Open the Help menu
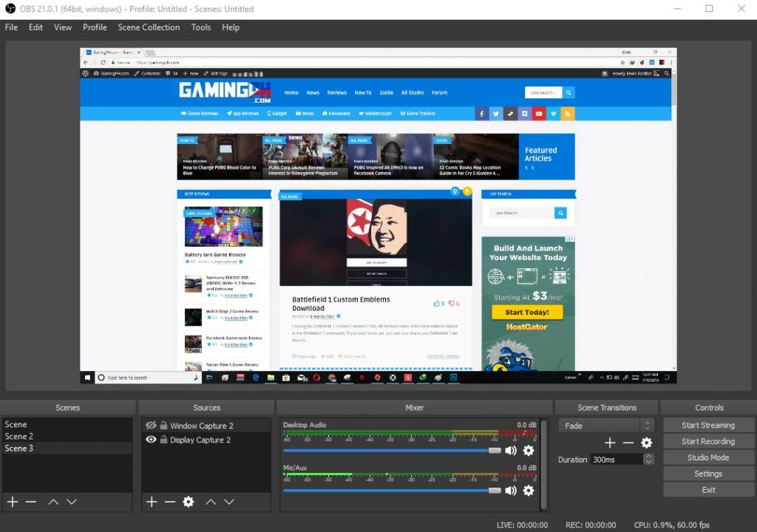 coord(231,27)
